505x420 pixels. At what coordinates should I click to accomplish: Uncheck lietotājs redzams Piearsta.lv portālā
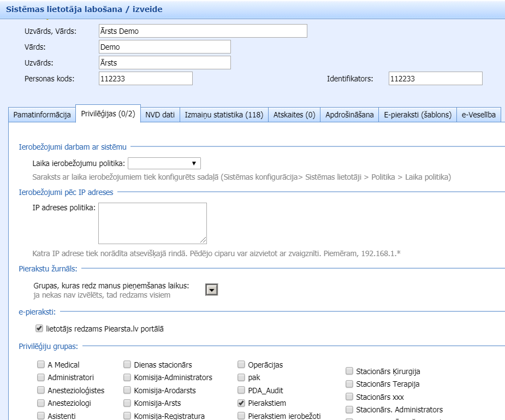tap(39, 329)
